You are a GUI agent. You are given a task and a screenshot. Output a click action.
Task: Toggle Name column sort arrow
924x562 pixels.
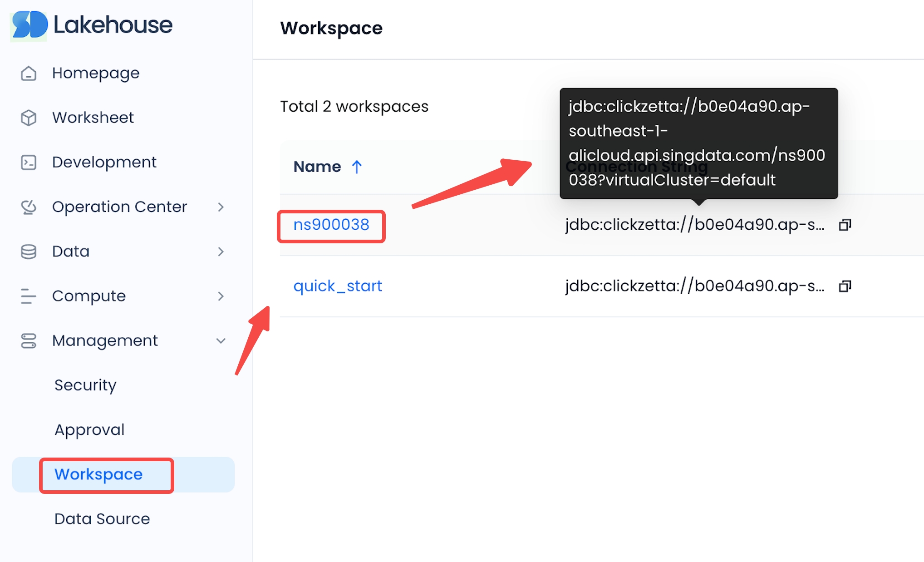point(357,167)
